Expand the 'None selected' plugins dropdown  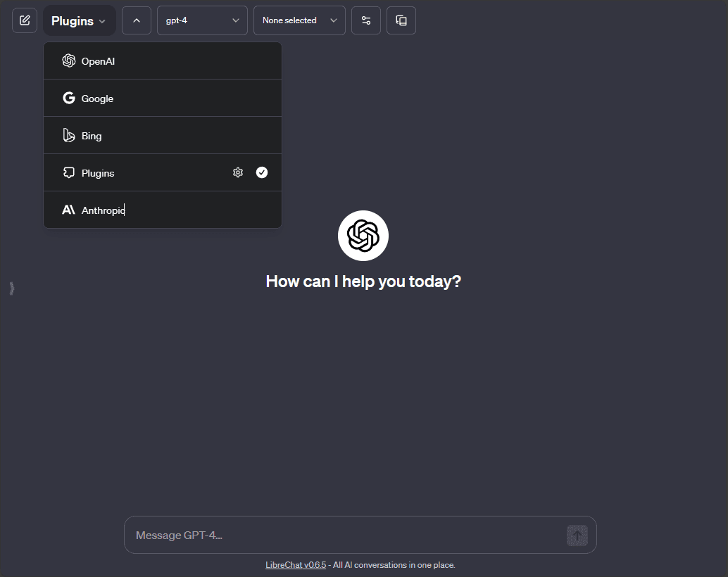pos(299,20)
